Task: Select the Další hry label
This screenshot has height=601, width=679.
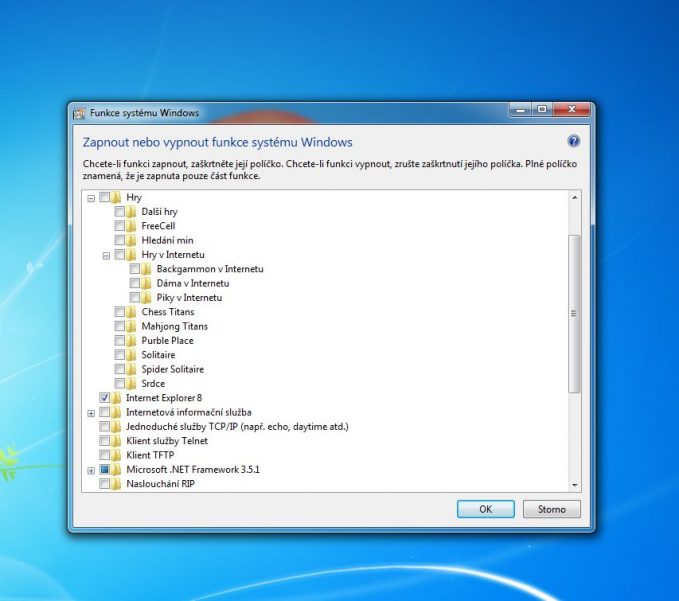Action: pos(159,212)
